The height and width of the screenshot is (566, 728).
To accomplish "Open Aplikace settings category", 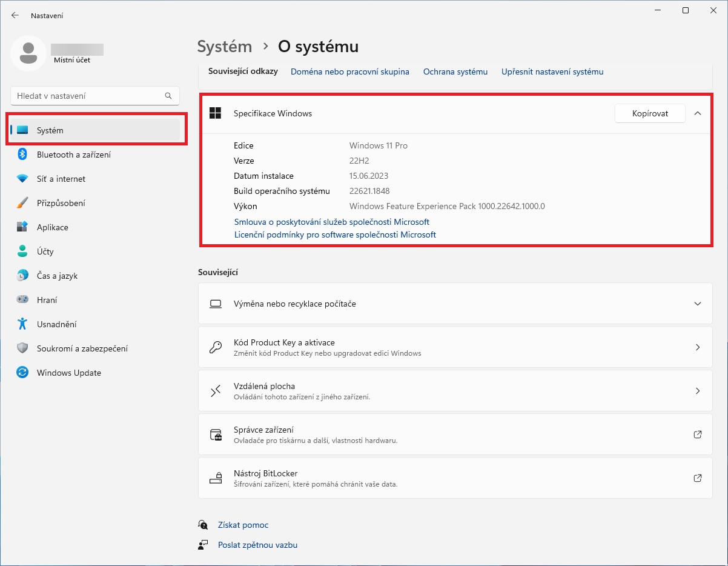I will [x=95, y=227].
